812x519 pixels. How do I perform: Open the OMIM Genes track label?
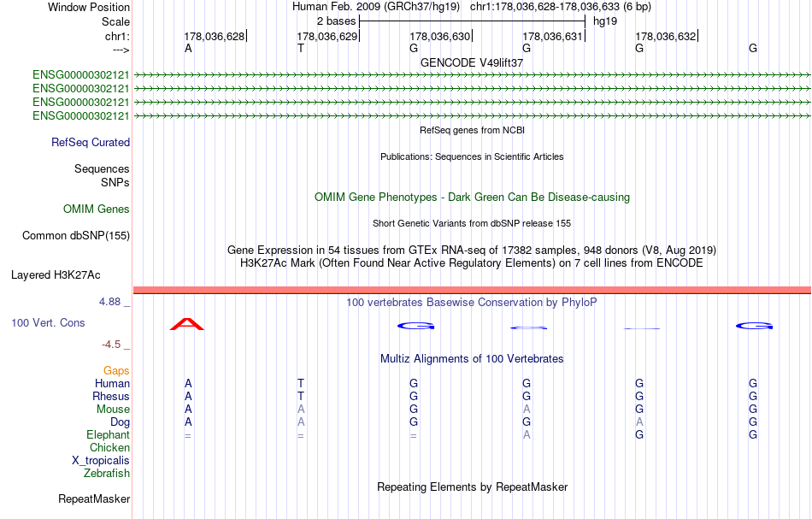(x=96, y=209)
